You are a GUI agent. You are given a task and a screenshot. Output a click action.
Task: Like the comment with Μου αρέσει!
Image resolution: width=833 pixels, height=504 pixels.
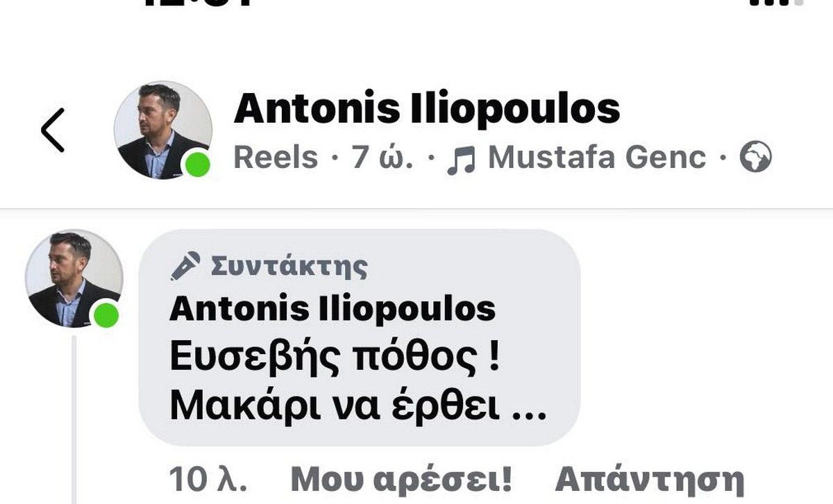click(402, 480)
